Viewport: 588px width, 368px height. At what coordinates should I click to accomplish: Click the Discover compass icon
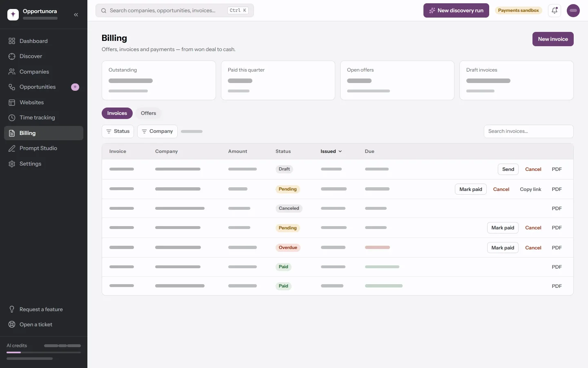[12, 56]
